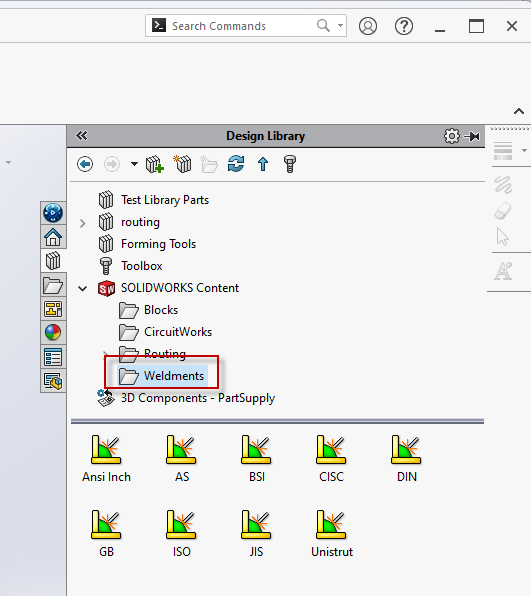The width and height of the screenshot is (531, 596).
Task: Click the BSI weldment standard icon
Action: coord(256,450)
